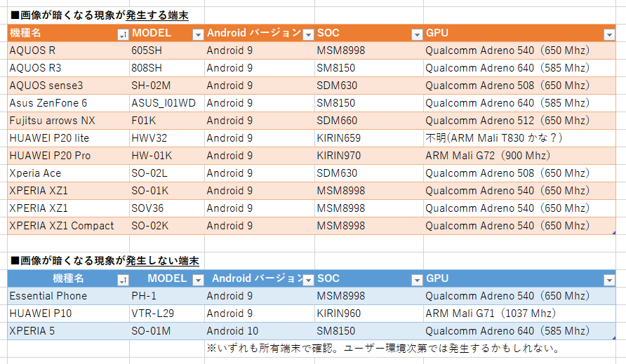Select the SO-02L model cell
Screen dimensions: 626x364
[x=167, y=174]
